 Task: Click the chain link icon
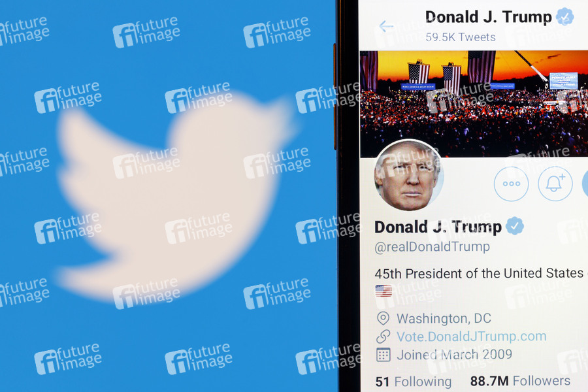pyautogui.click(x=383, y=336)
